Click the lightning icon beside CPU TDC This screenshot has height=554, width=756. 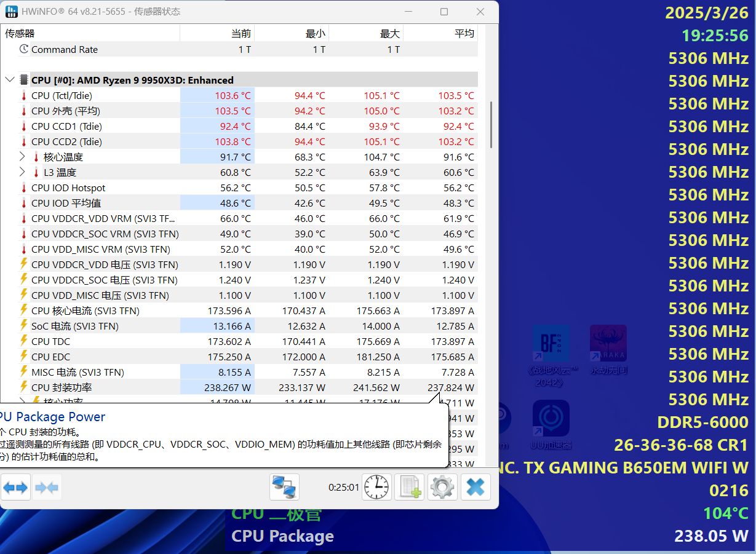point(23,341)
